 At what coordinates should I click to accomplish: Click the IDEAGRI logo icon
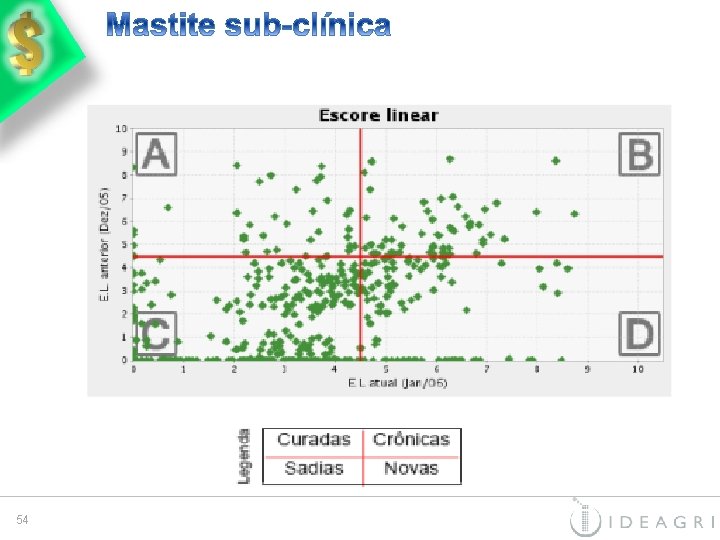pyautogui.click(x=586, y=520)
